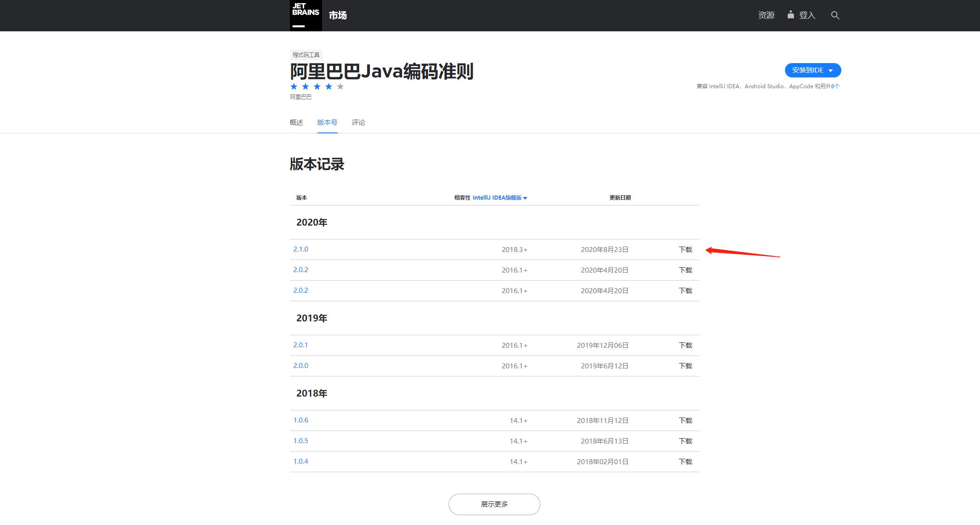Switch to the 评论 tab
980x525 pixels.
pyautogui.click(x=358, y=123)
